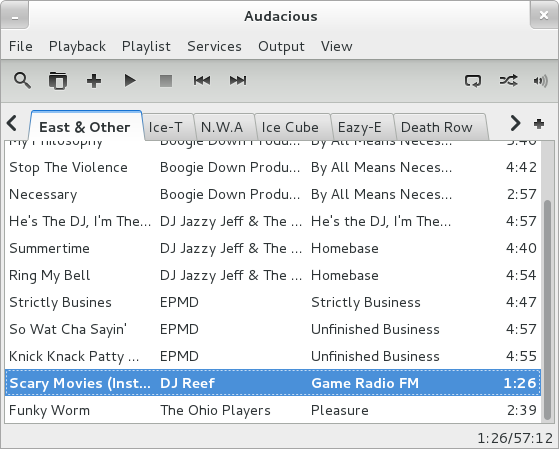Skip to the previous track

coord(202,81)
